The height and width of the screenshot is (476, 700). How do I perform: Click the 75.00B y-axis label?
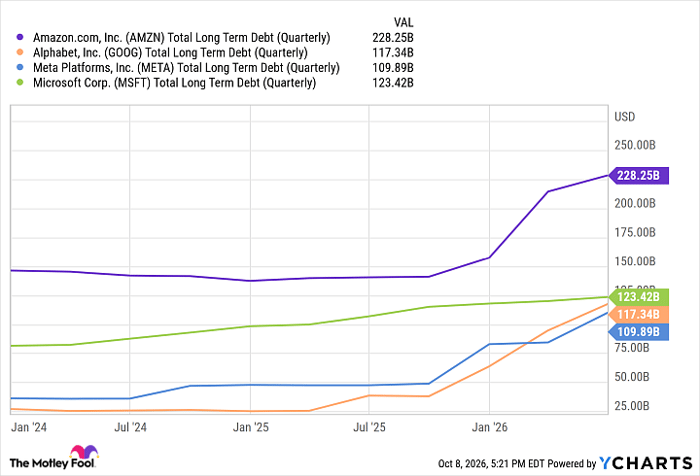pyautogui.click(x=632, y=348)
